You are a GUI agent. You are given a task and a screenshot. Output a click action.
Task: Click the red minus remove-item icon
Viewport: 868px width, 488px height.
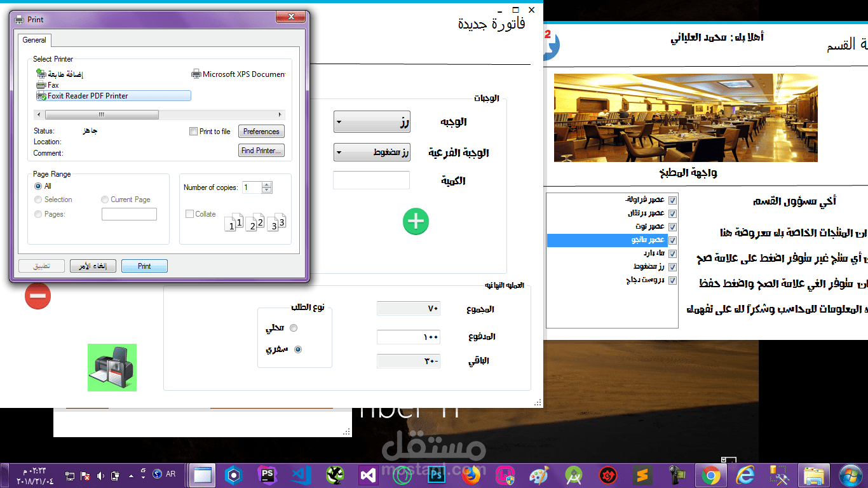click(x=37, y=296)
